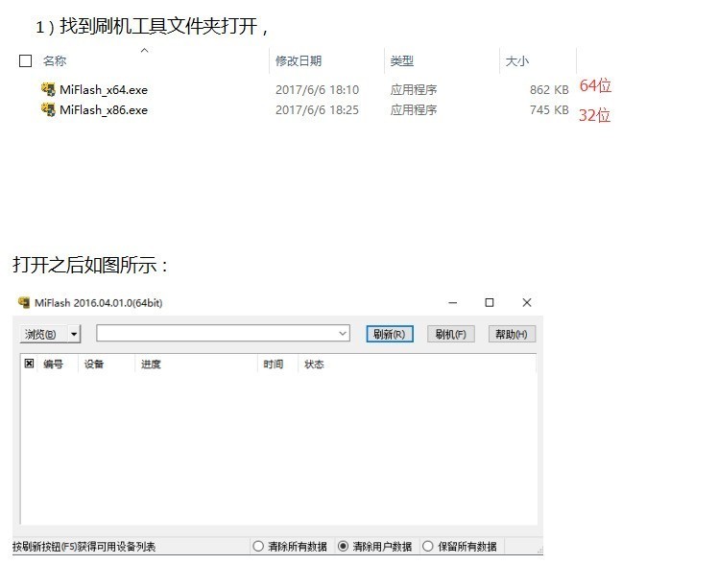Sort files by the 大小 column header

point(517,60)
